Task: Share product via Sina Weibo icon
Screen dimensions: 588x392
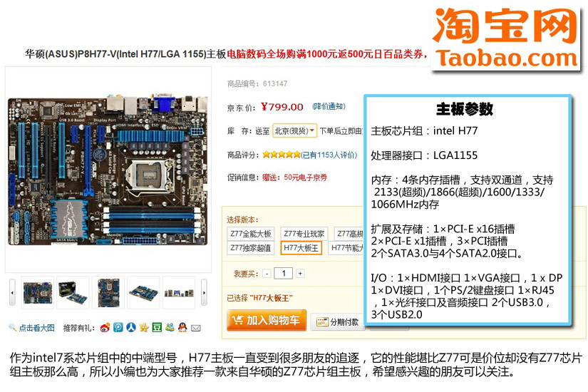Action: point(105,328)
